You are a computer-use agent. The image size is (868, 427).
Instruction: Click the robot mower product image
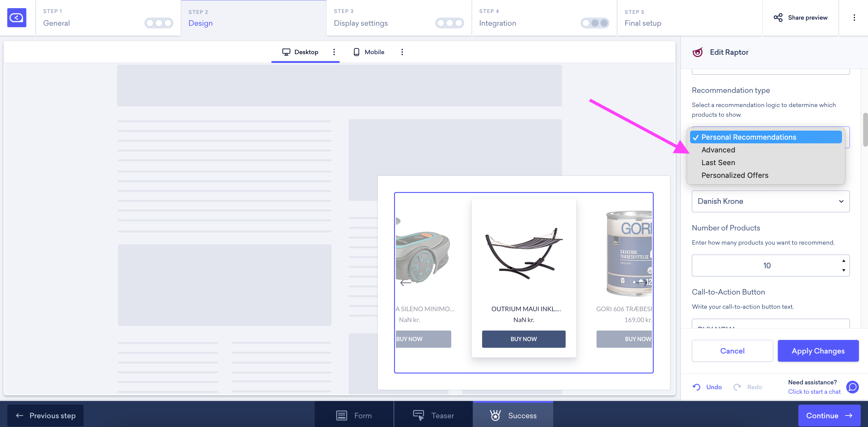point(423,250)
